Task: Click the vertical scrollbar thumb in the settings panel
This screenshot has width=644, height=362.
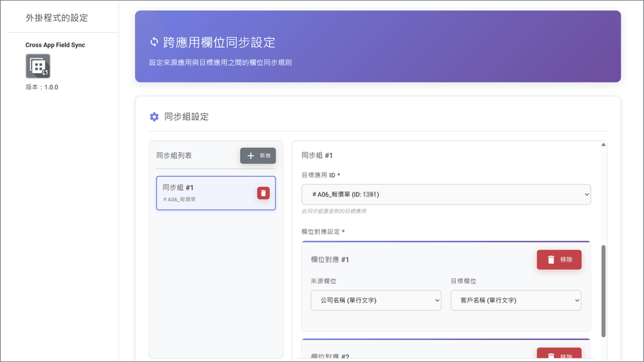Action: point(603,291)
